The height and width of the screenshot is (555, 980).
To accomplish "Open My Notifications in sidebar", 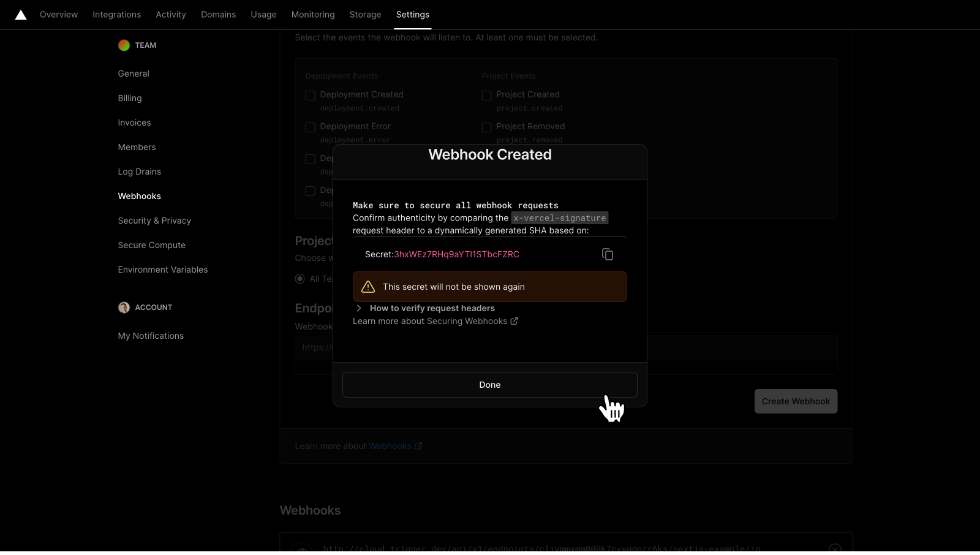I will point(151,336).
